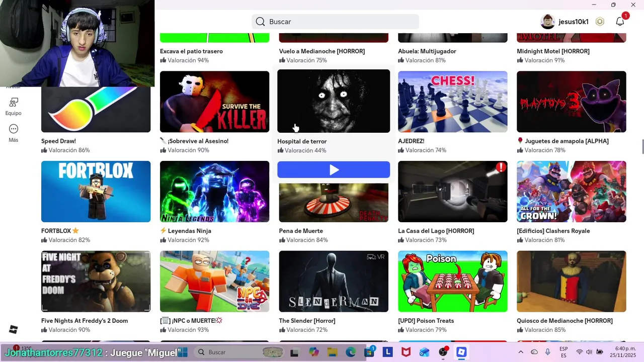This screenshot has height=362, width=644.
Task: Click the Roblox Buscar search field
Action: tap(335, 22)
